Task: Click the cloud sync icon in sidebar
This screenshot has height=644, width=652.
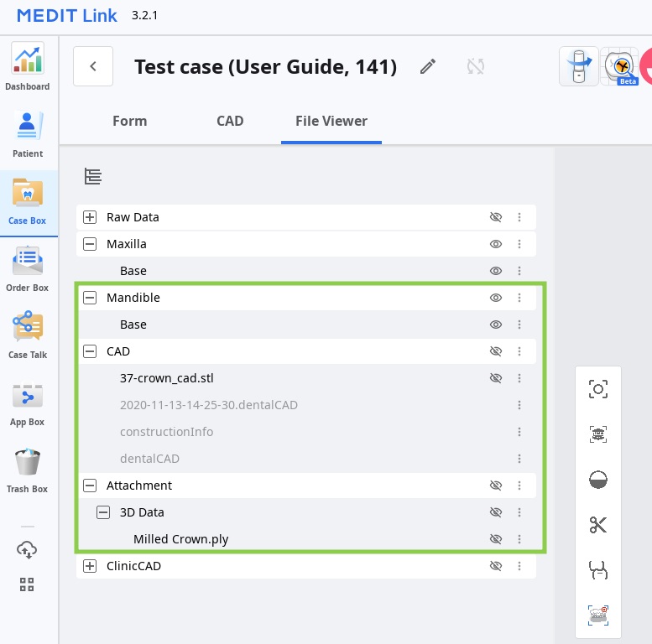Action: tap(27, 550)
